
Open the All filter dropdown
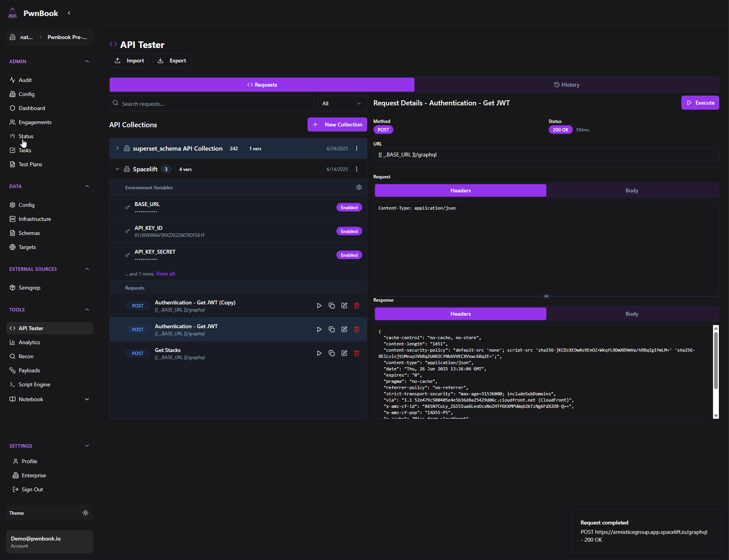pyautogui.click(x=342, y=103)
